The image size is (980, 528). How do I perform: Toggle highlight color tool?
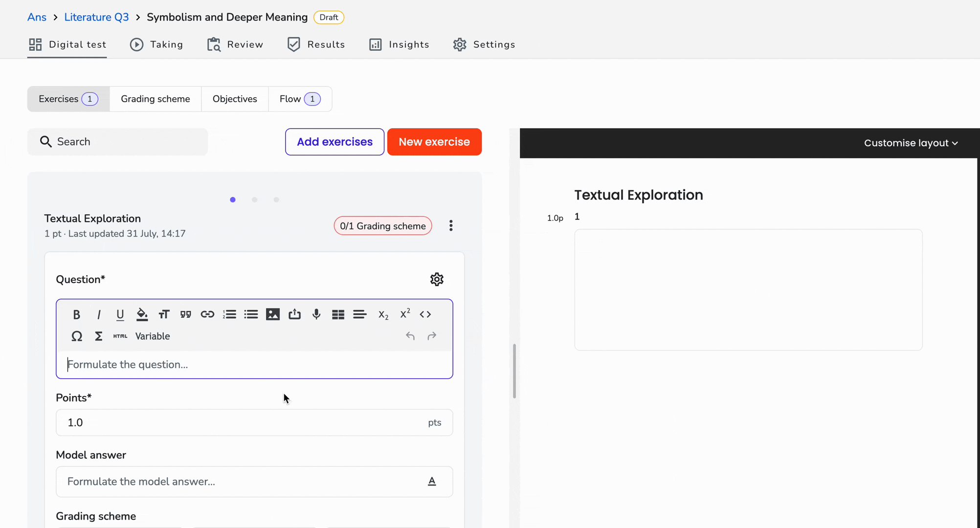142,314
